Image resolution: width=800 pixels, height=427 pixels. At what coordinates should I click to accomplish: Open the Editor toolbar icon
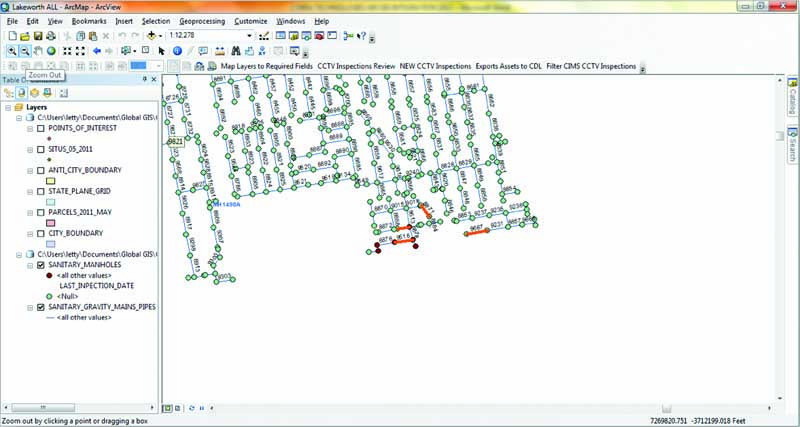coord(264,36)
